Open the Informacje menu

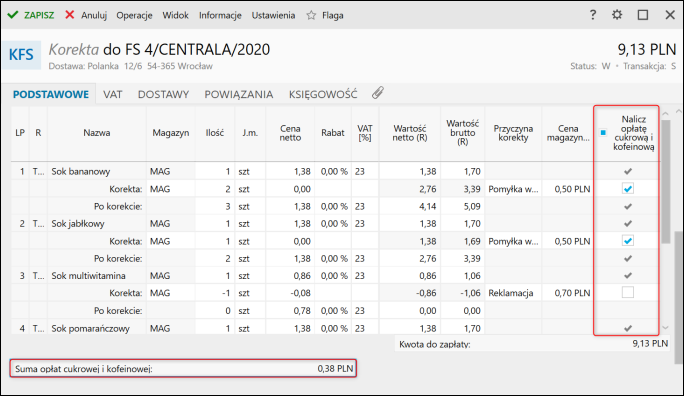(220, 15)
